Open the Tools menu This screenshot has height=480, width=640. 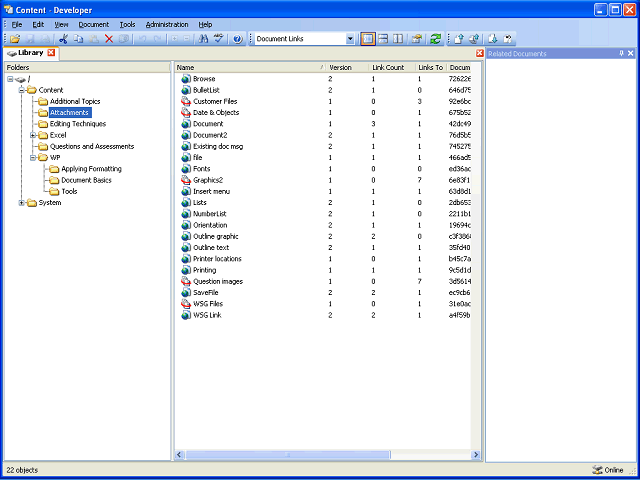pos(127,24)
